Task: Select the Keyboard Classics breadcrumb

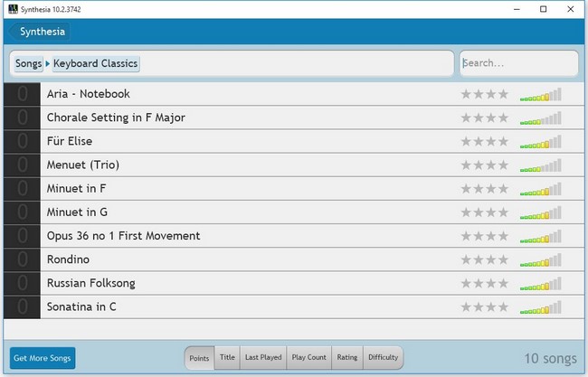Action: (x=96, y=63)
